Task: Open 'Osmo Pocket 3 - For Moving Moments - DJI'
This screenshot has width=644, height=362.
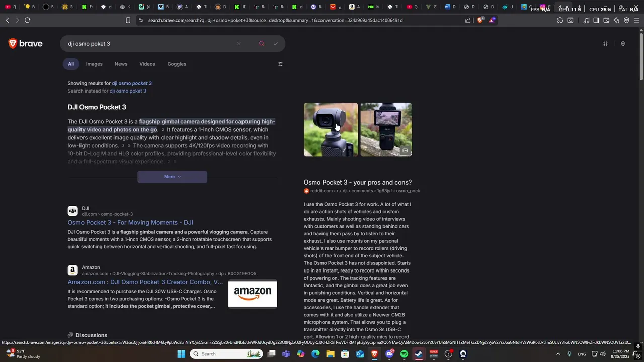Action: [x=130, y=222]
